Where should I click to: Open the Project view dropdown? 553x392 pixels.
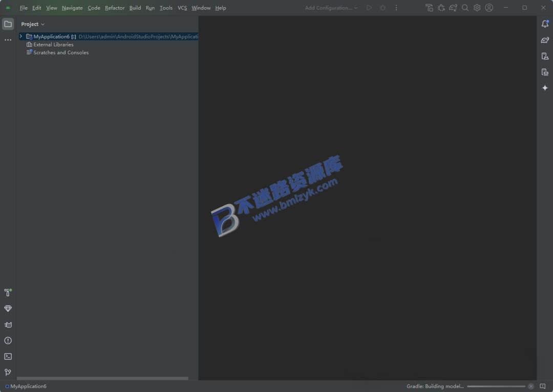(x=33, y=25)
